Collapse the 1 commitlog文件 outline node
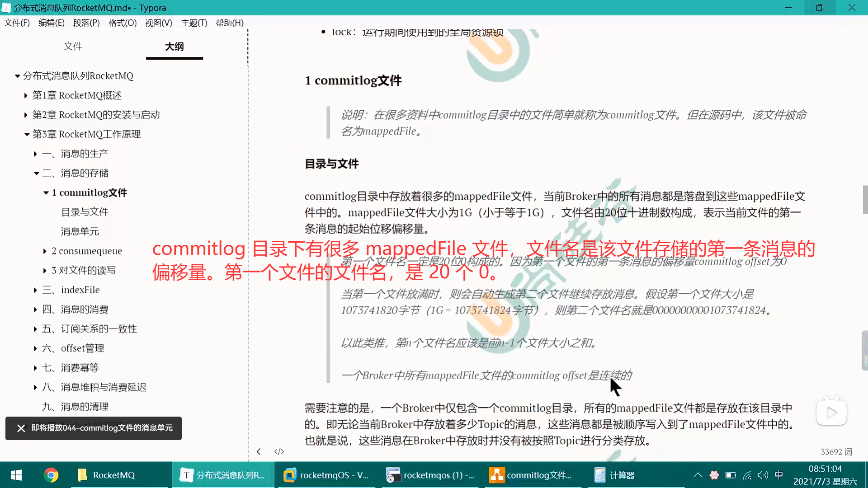The image size is (868, 488). [x=46, y=193]
